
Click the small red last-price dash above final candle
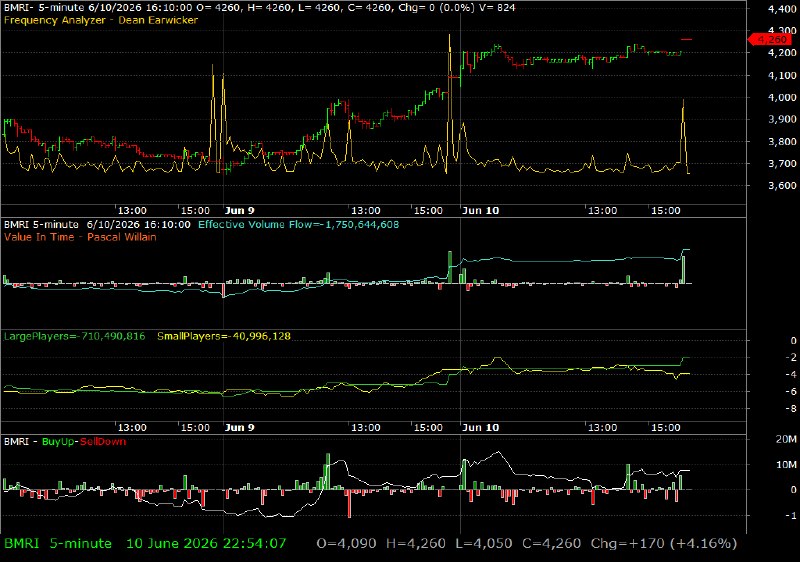pyautogui.click(x=687, y=39)
